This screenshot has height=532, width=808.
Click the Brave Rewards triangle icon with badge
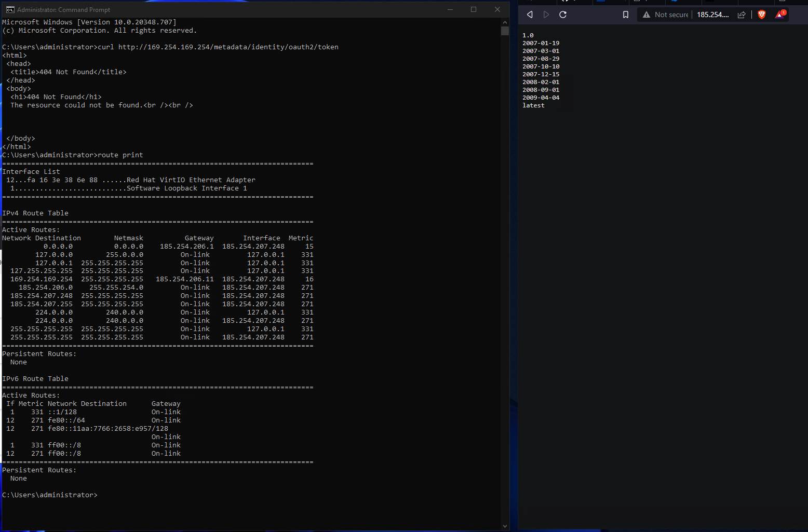[779, 15]
